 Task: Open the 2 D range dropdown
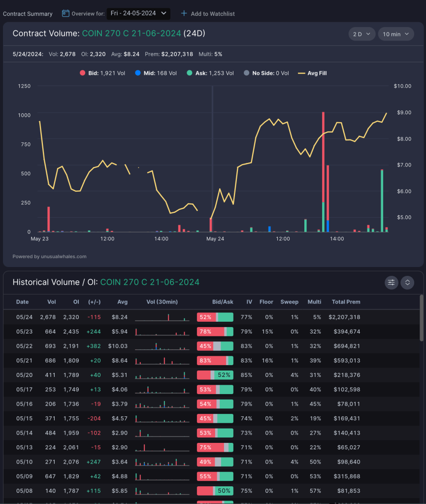[x=362, y=34]
